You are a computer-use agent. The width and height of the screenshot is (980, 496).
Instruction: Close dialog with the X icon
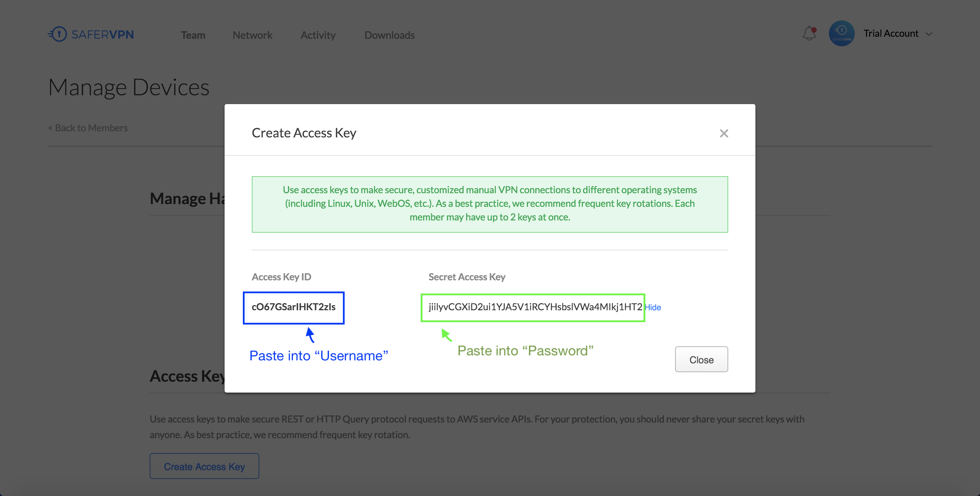pos(723,133)
